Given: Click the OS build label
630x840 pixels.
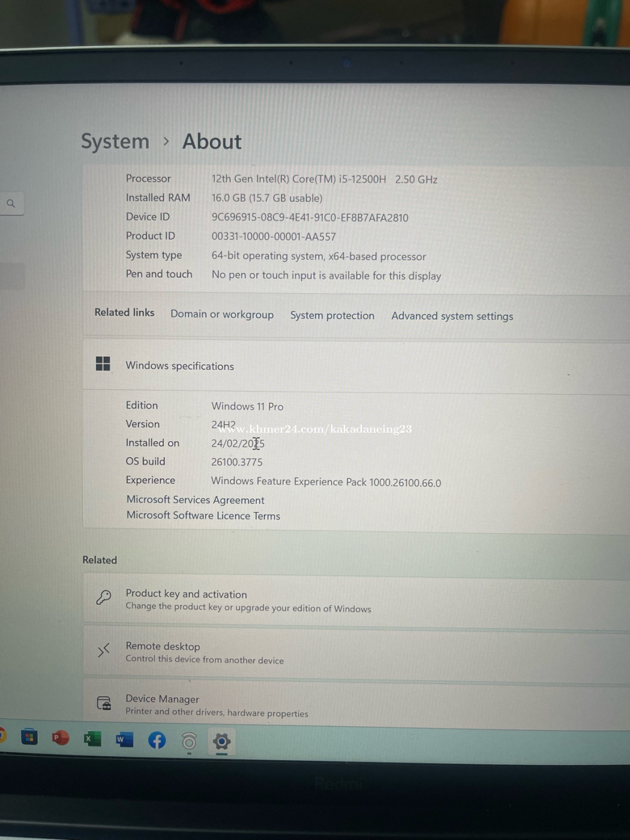Looking at the screenshot, I should coord(145,461).
